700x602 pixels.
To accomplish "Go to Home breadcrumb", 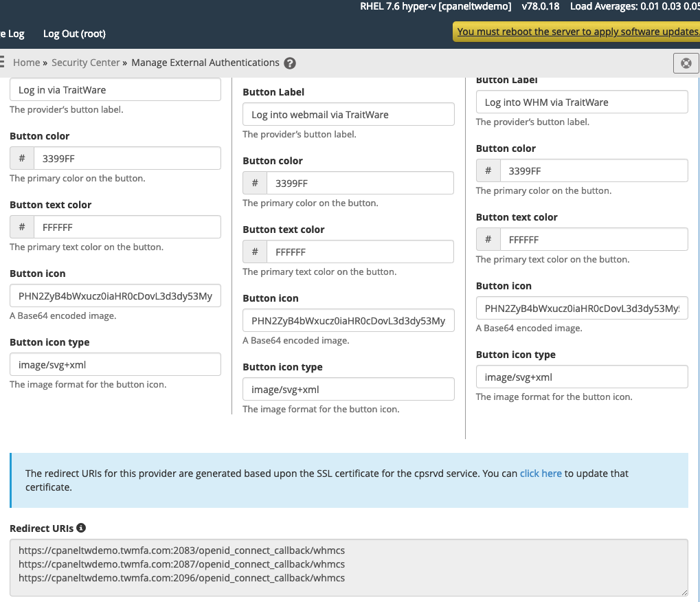I will [26, 63].
